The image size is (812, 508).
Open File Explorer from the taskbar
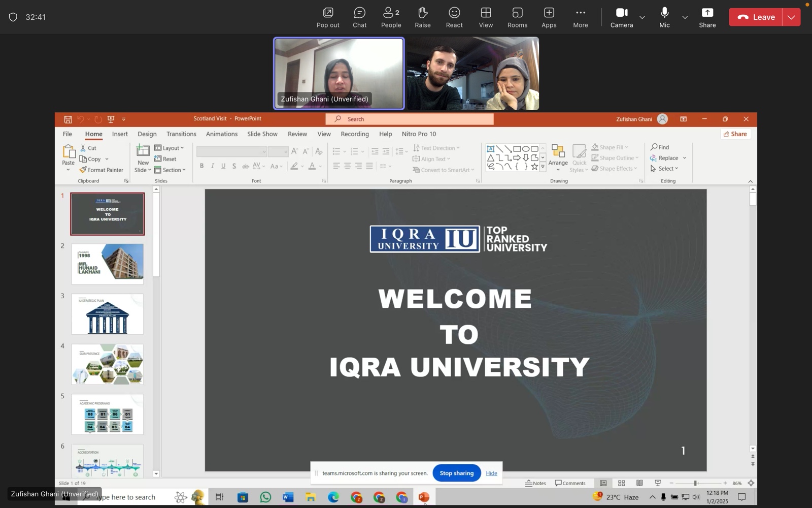[310, 497]
